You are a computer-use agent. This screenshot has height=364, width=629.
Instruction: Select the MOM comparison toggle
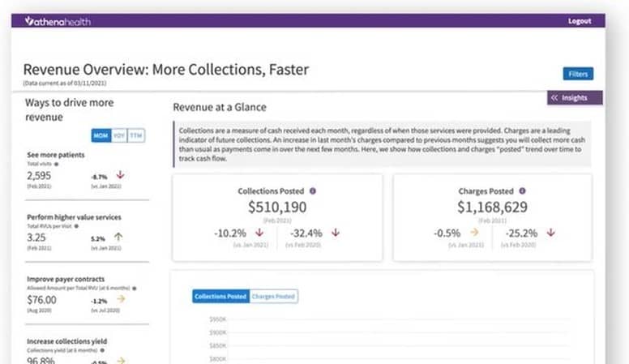click(x=101, y=135)
